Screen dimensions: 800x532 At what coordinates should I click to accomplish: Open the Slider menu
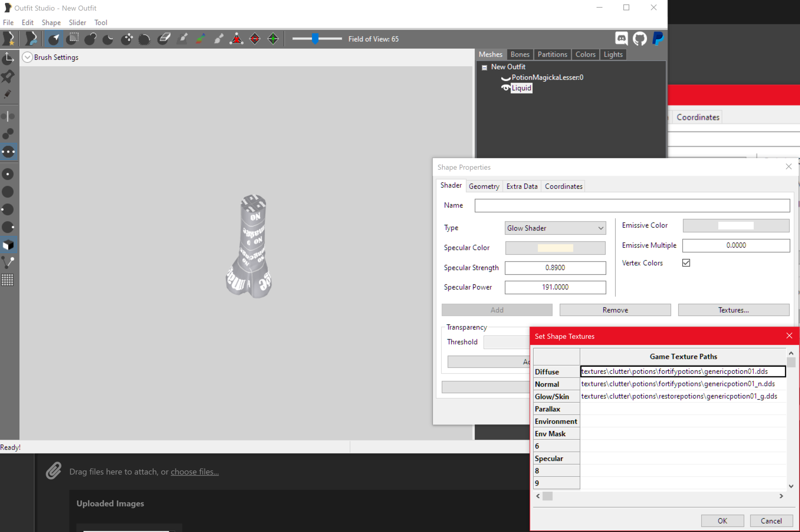point(77,22)
